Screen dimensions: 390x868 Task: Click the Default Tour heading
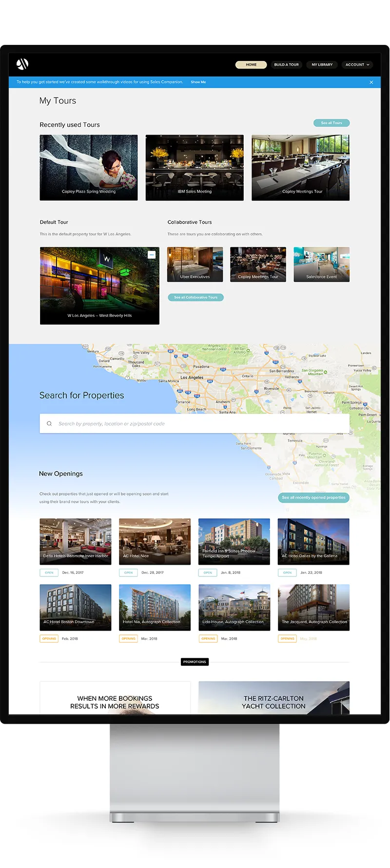[54, 222]
